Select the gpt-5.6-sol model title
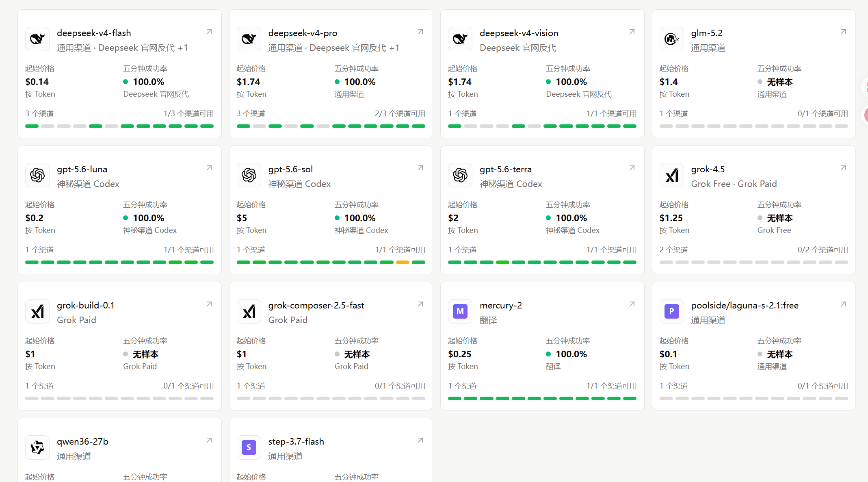The width and height of the screenshot is (868, 482). [x=290, y=169]
